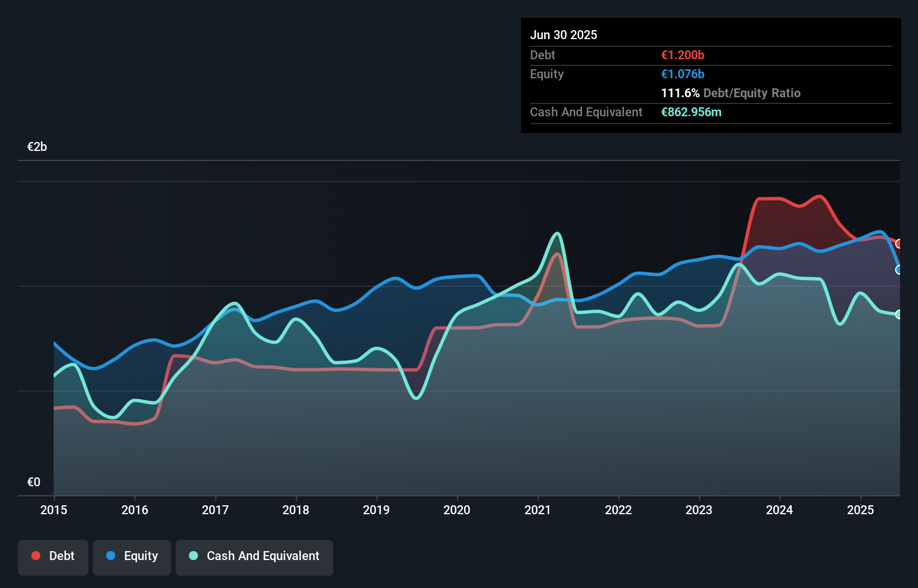Click the €2b y-axis label
This screenshot has width=918, height=588.
(x=37, y=147)
